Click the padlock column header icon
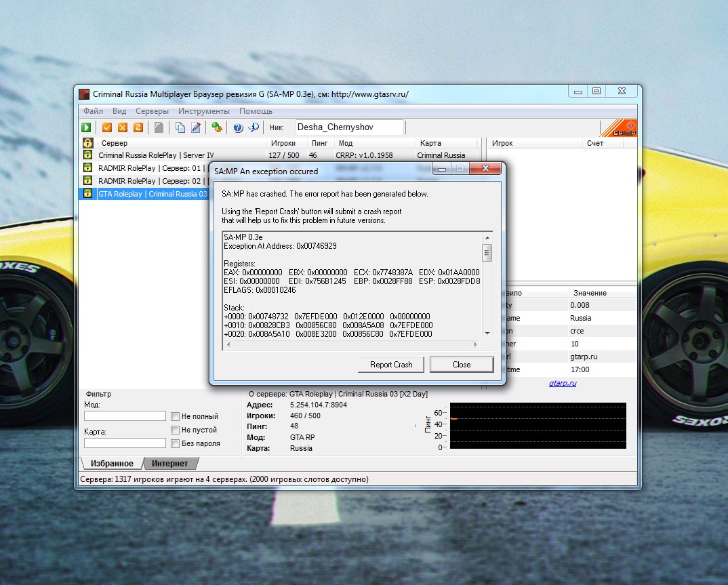The width and height of the screenshot is (728, 585). coord(87,143)
